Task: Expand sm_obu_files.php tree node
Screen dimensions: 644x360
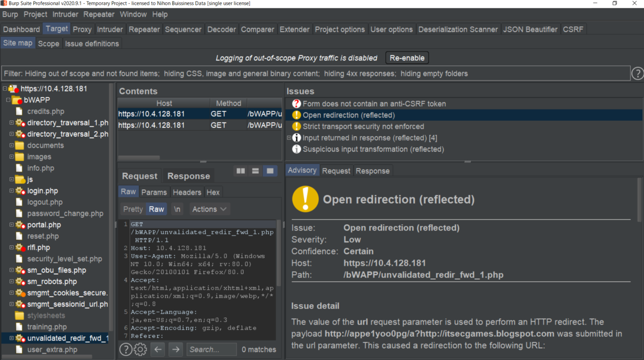Action: 11,270
